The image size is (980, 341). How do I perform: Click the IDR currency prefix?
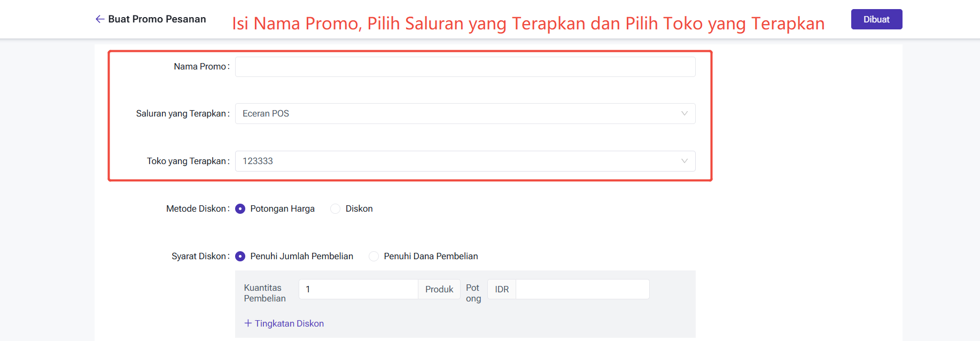tap(502, 289)
